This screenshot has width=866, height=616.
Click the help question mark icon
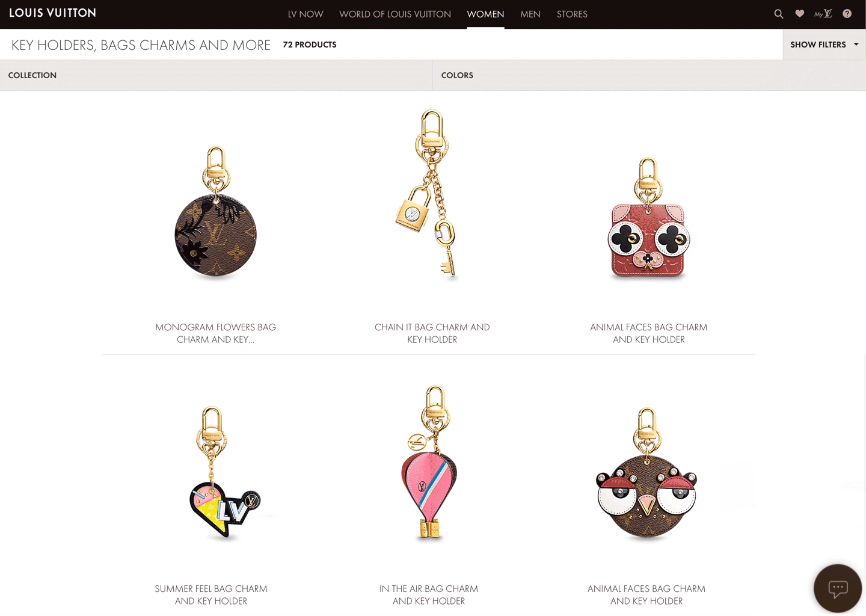click(847, 14)
